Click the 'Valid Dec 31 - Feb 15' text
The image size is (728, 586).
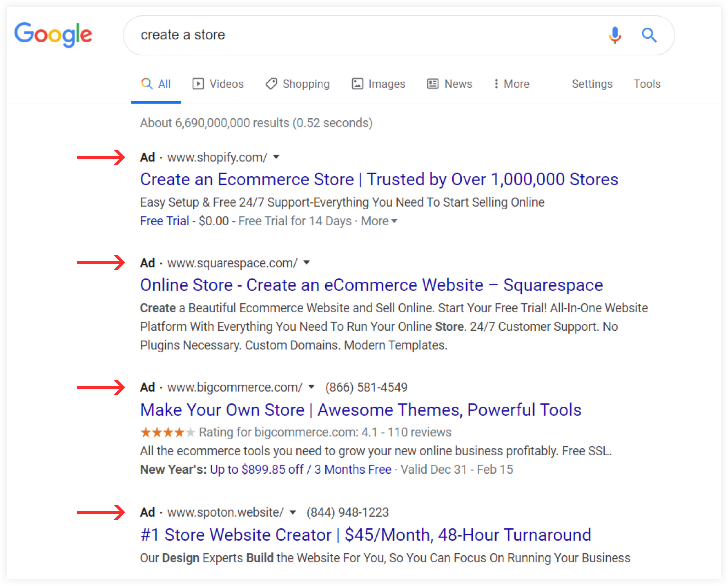tap(457, 469)
